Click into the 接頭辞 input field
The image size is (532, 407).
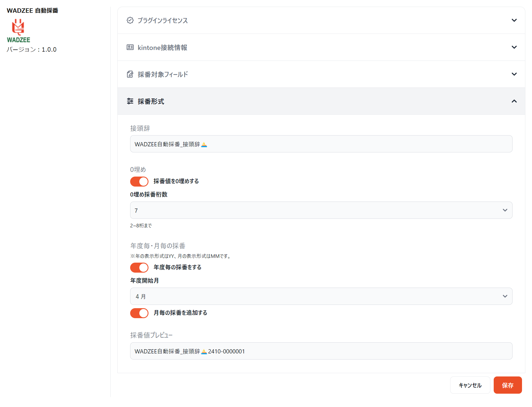click(321, 144)
